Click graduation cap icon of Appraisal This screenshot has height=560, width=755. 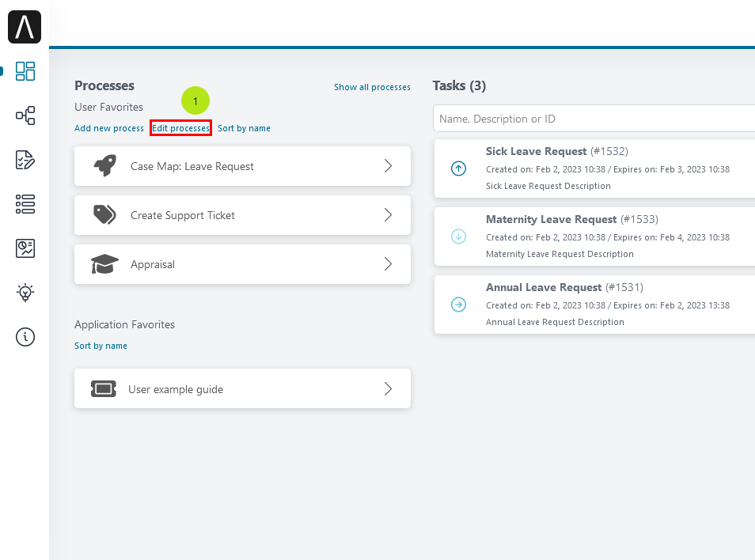click(x=104, y=264)
